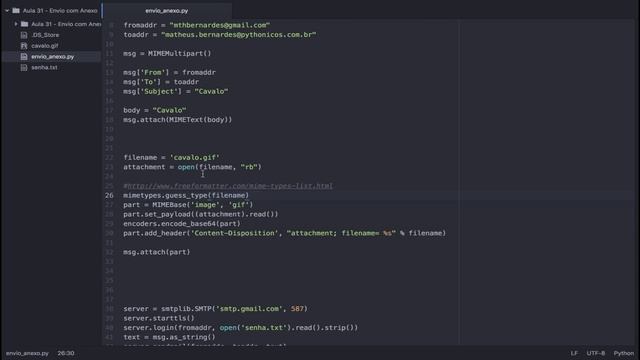Image resolution: width=640 pixels, height=360 pixels.
Task: Click the smtplib.SMTP server line
Action: (x=216, y=309)
